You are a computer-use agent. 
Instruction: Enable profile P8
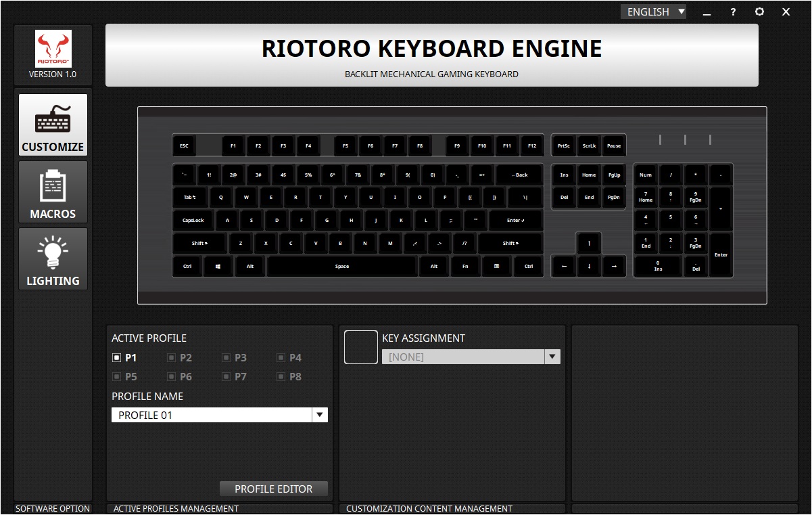(282, 376)
